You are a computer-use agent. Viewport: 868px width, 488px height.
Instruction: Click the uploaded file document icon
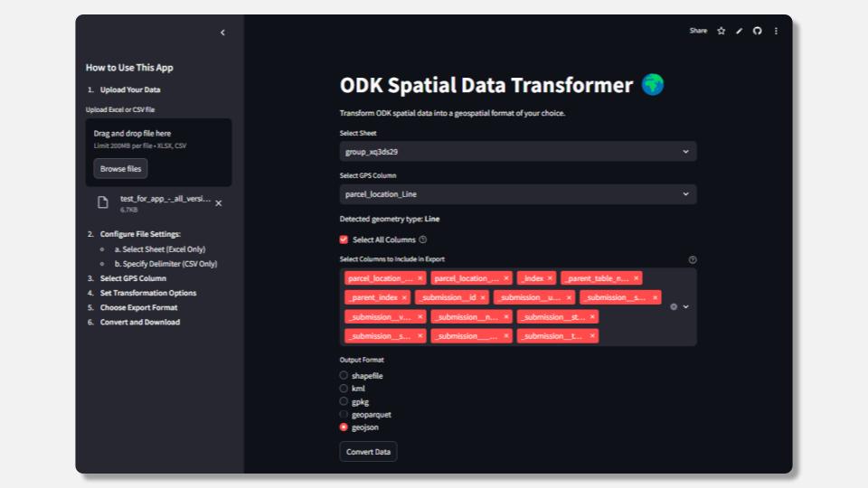[103, 202]
